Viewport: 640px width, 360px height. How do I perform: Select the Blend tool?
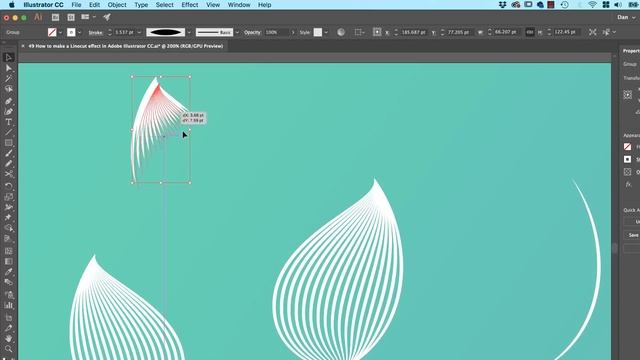[9, 282]
